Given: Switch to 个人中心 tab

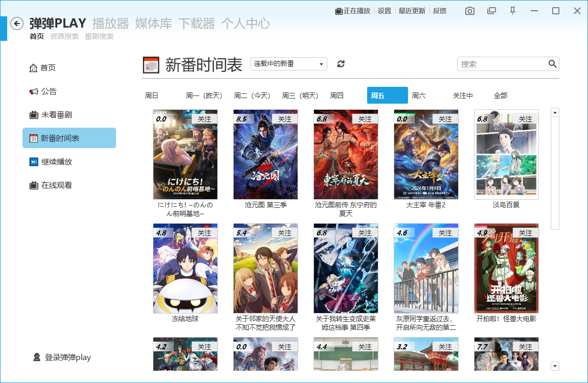Looking at the screenshot, I should [245, 23].
